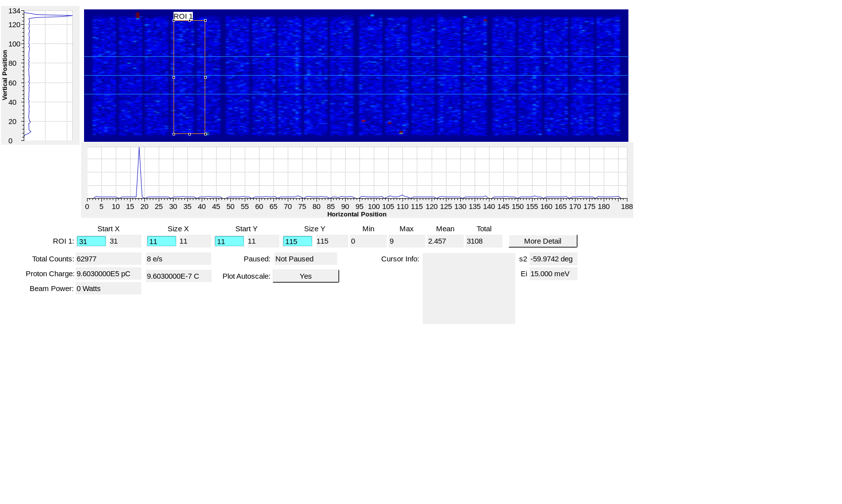Click the top-left ROI 1 resize handle

[x=174, y=20]
